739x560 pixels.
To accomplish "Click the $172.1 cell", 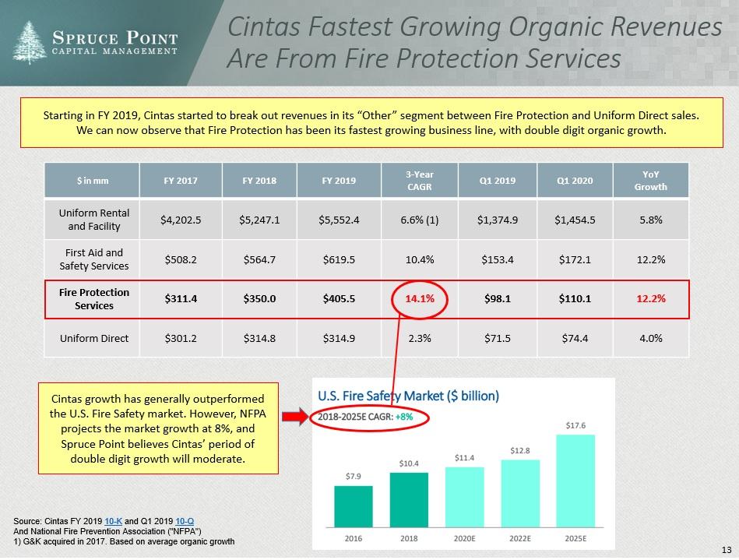I will pyautogui.click(x=575, y=259).
